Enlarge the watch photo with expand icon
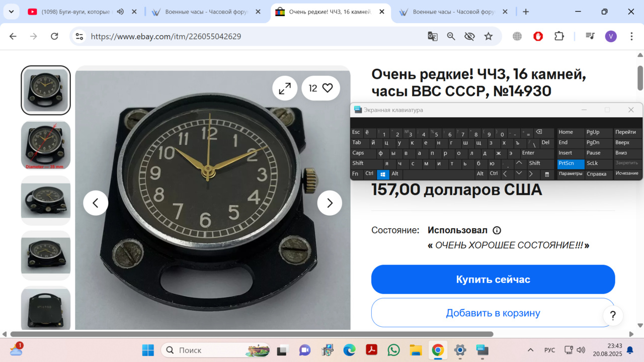Screen dimensions: 644x362 pos(285,88)
